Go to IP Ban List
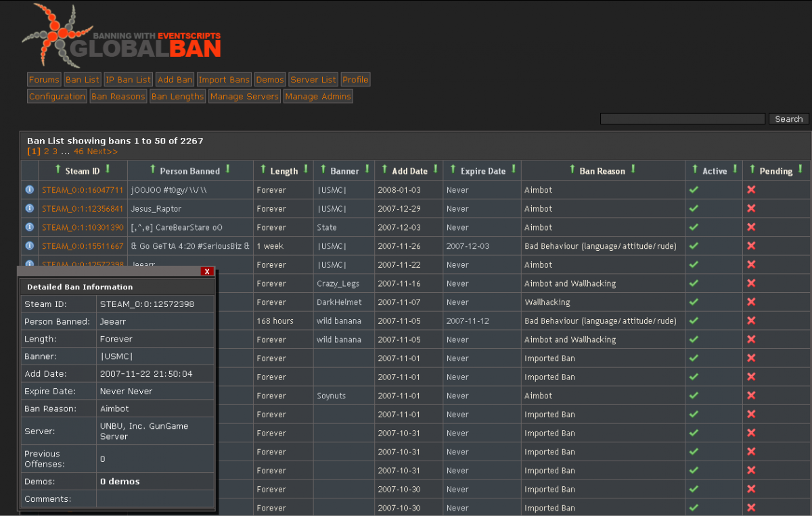 (x=128, y=80)
